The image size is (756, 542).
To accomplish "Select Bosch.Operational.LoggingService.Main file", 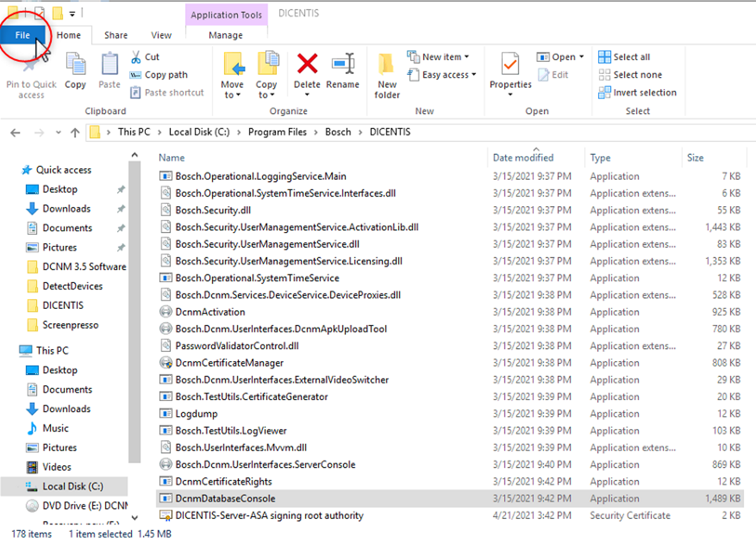I will coord(261,176).
